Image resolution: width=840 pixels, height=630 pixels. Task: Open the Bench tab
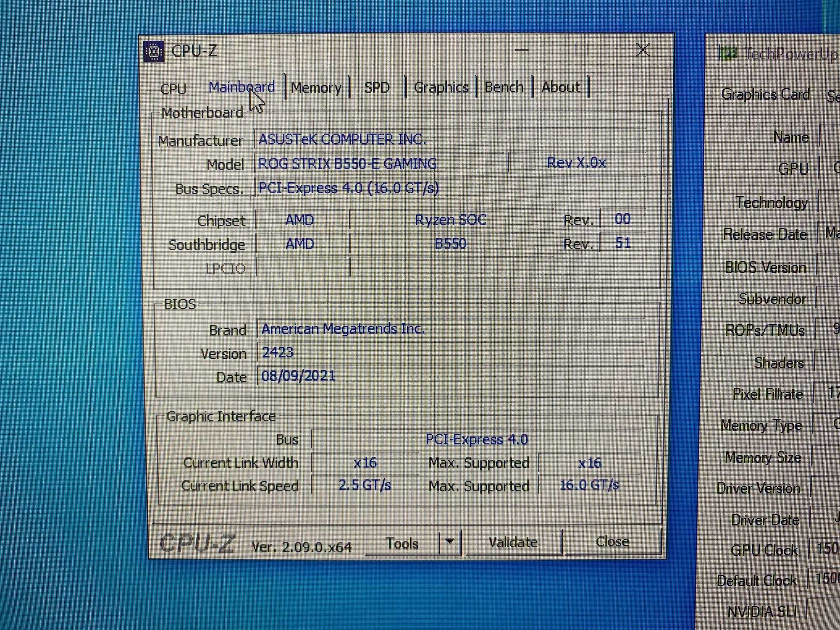point(504,87)
